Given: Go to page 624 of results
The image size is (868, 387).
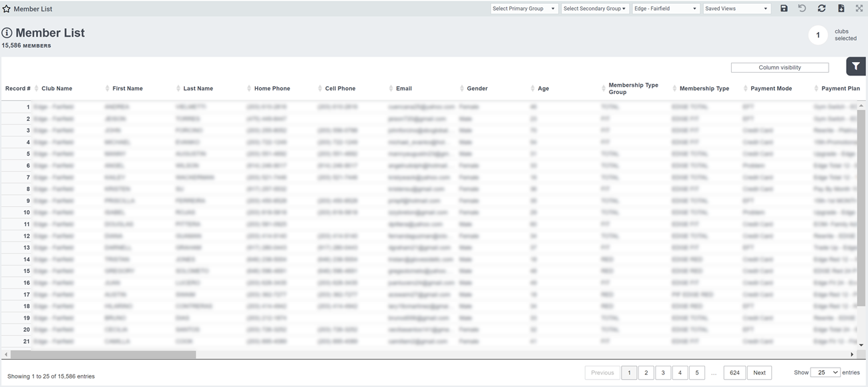Looking at the screenshot, I should (x=734, y=372).
